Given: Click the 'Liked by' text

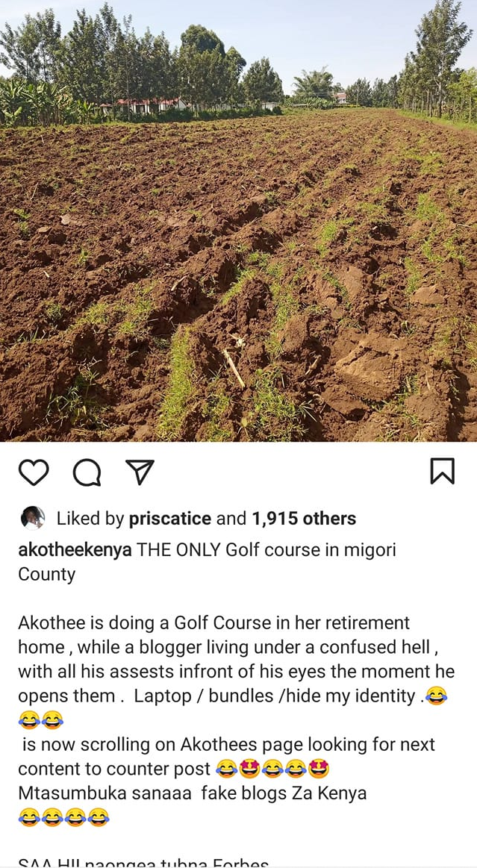Looking at the screenshot, I should (90, 519).
